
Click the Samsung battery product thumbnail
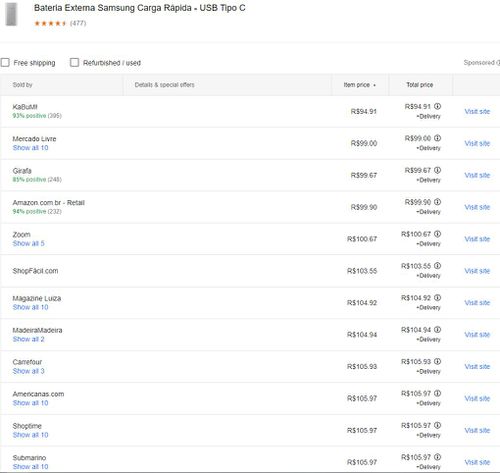[x=11, y=14]
